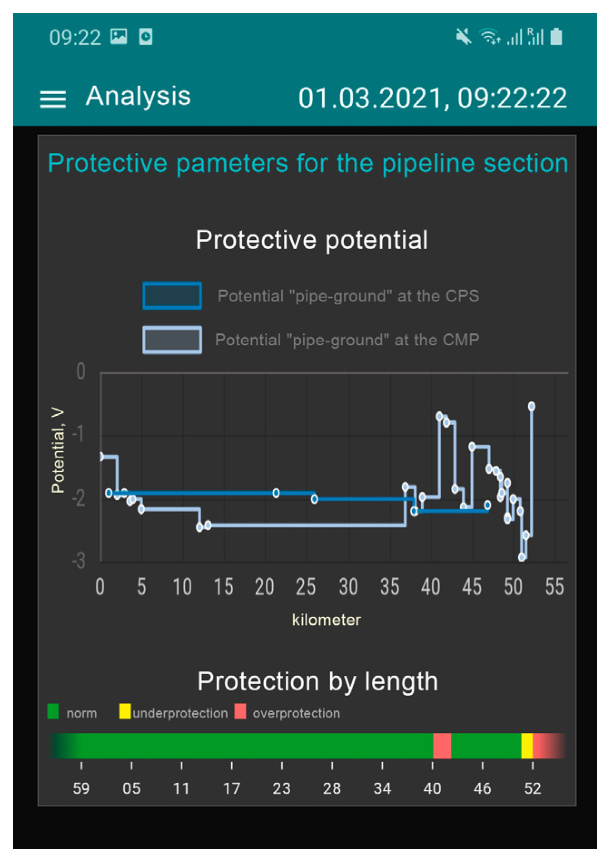Tap the roaming signal strength icon
Screen dimensions: 614x868
[x=535, y=36]
